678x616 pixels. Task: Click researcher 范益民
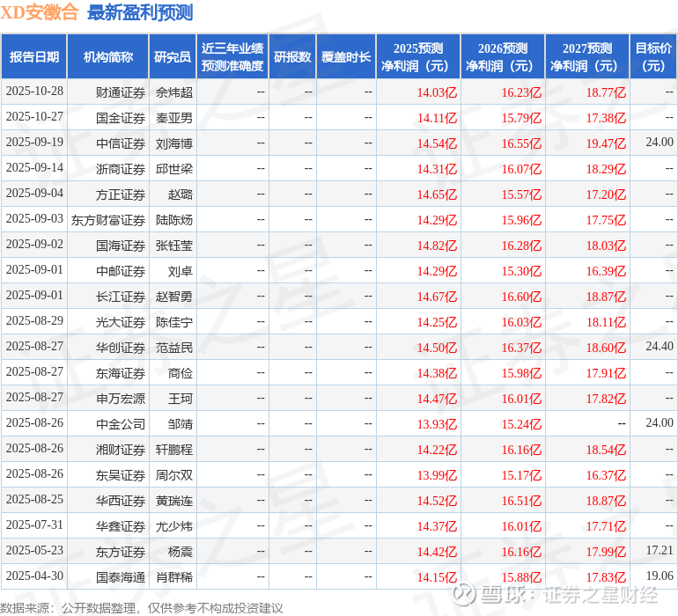[174, 347]
